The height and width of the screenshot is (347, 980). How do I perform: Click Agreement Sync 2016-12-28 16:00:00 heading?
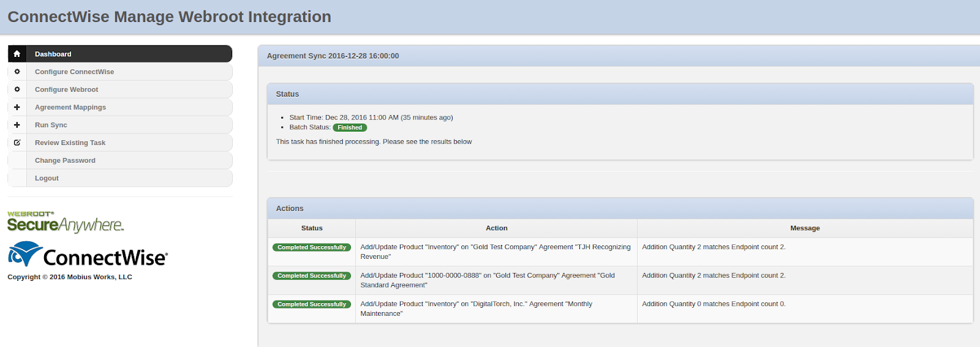point(333,56)
